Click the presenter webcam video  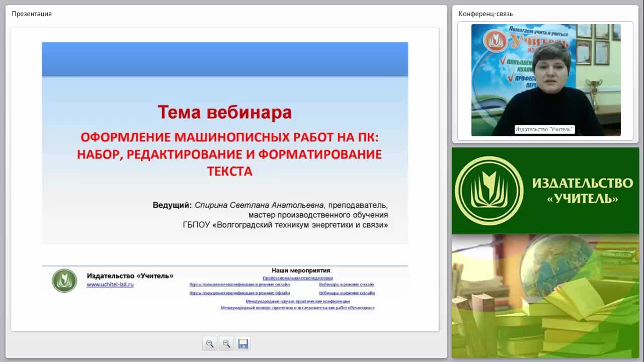pyautogui.click(x=546, y=80)
